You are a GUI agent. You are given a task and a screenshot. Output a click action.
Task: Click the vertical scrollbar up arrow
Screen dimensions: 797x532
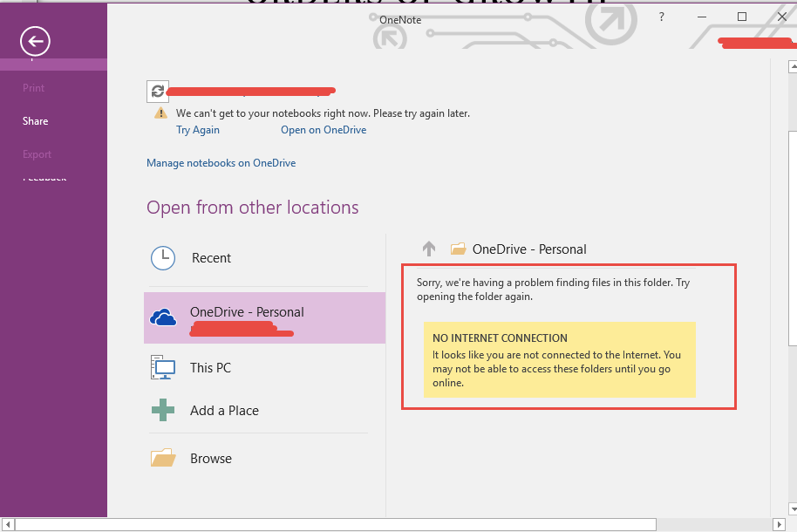click(x=793, y=66)
